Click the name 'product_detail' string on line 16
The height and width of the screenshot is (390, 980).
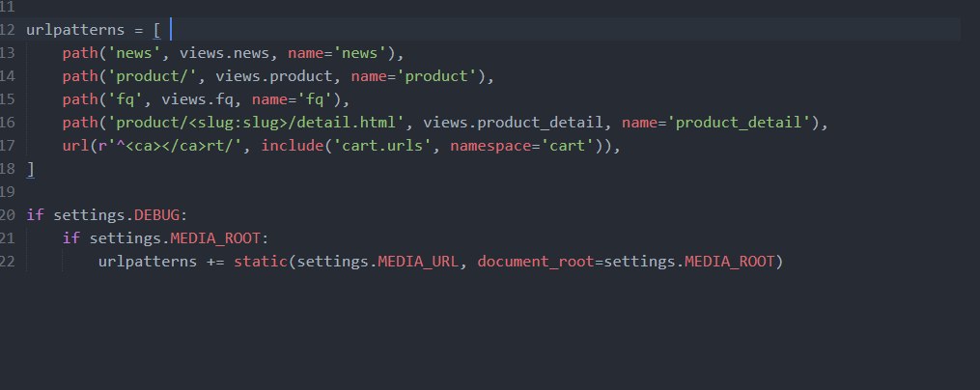pos(740,123)
